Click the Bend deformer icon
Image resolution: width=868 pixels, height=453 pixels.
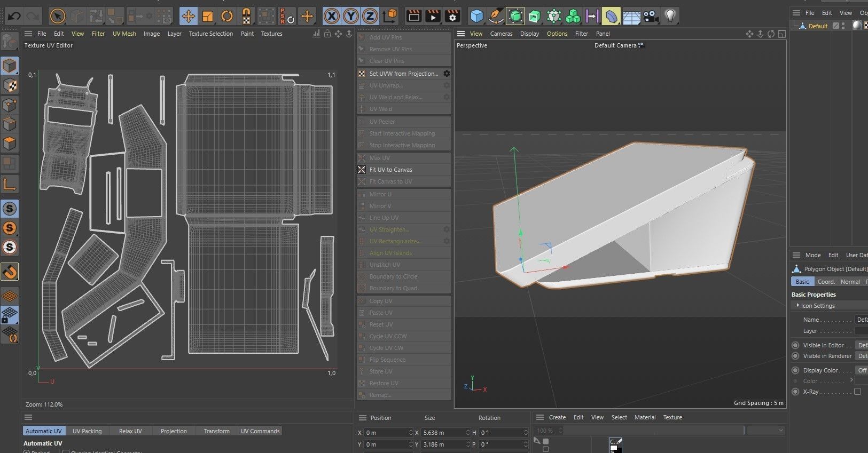(612, 16)
